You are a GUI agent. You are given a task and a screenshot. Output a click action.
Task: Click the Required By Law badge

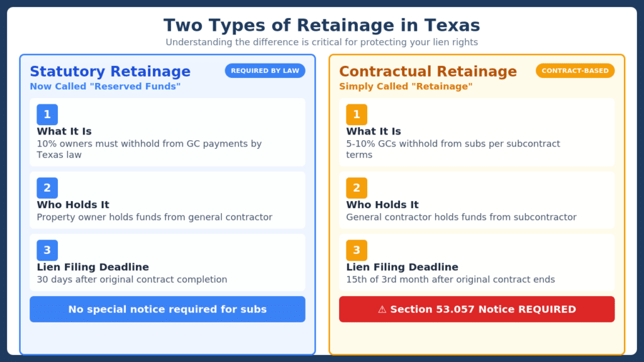pos(265,71)
